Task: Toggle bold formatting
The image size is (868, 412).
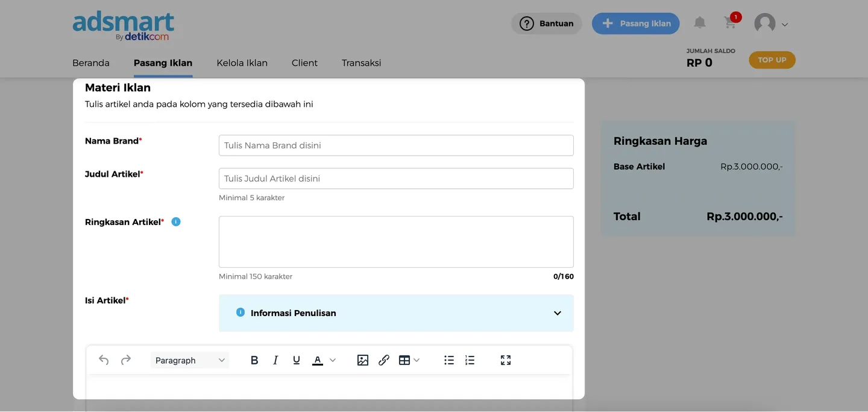Action: coord(254,360)
